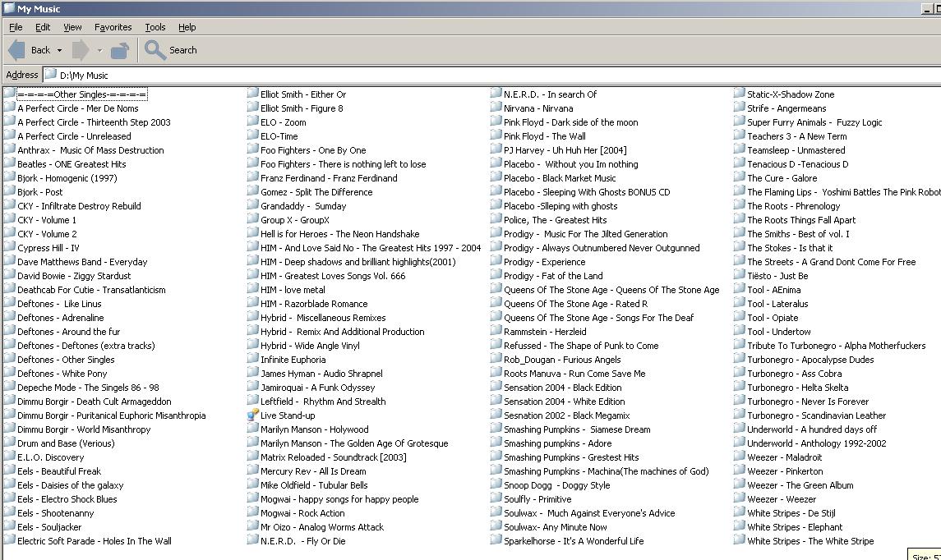Click the Back button label
This screenshot has width=941, height=560.
point(41,50)
